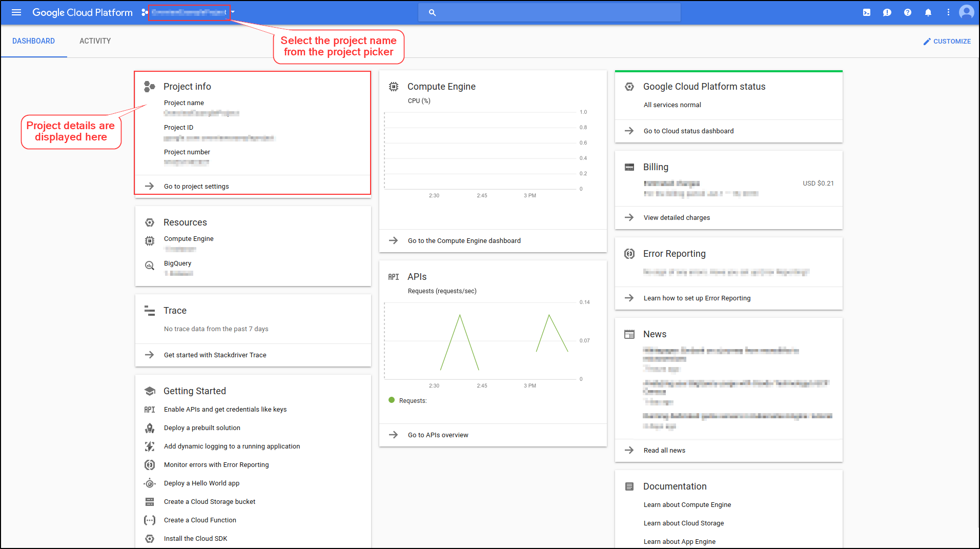
Task: Click the Trace card icon
Action: pos(149,311)
